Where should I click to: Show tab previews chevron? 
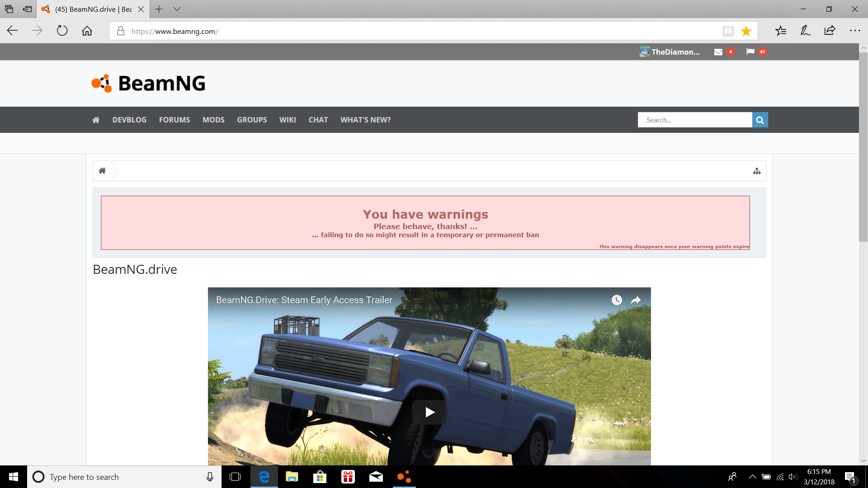click(x=177, y=9)
